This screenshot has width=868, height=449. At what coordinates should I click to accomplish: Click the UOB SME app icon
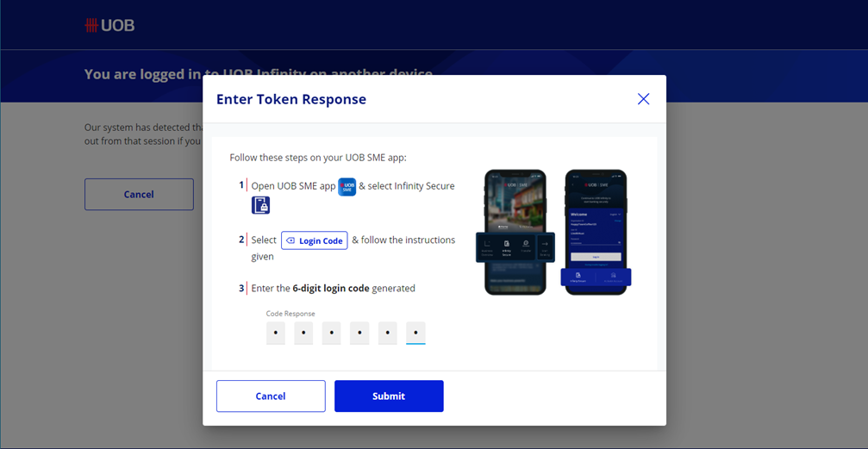click(347, 186)
